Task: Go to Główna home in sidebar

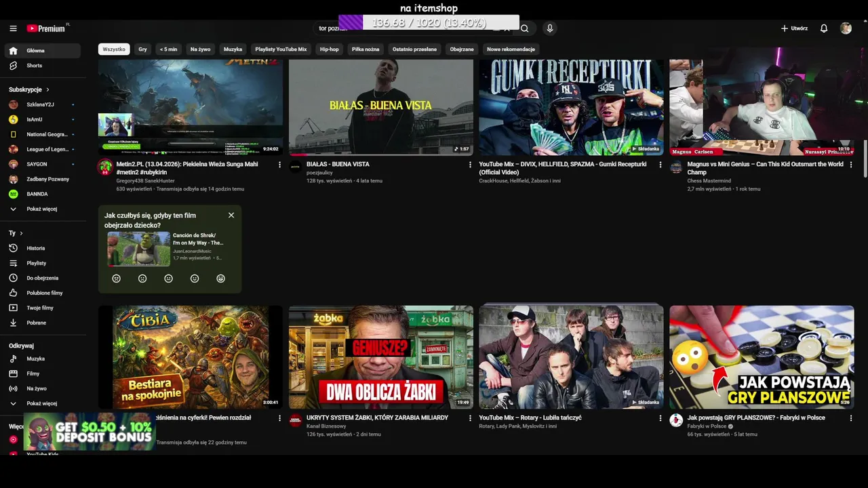Action: point(43,51)
